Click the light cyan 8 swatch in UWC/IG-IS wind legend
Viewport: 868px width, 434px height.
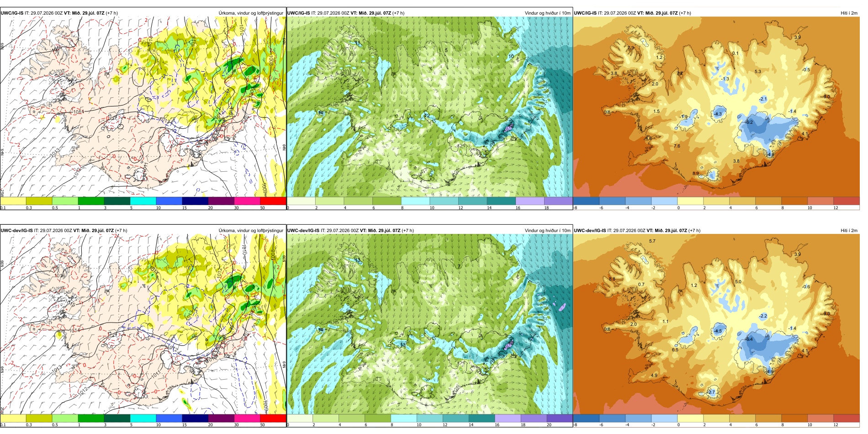coord(415,201)
